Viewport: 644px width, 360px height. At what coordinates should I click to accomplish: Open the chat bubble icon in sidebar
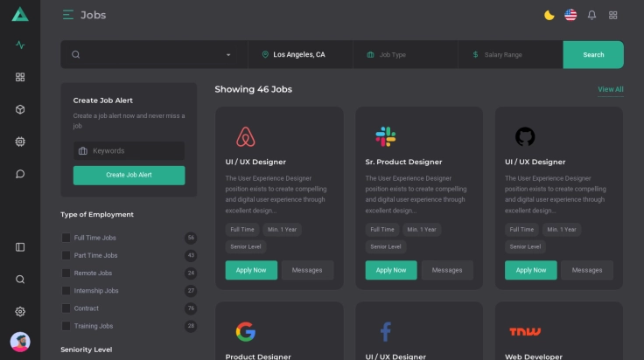20,174
